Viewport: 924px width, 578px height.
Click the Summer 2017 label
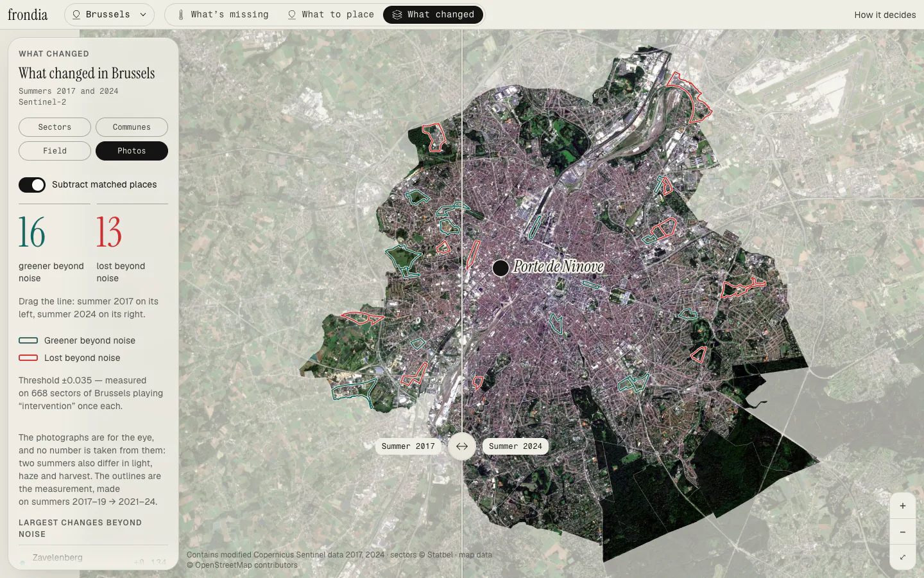coord(408,446)
